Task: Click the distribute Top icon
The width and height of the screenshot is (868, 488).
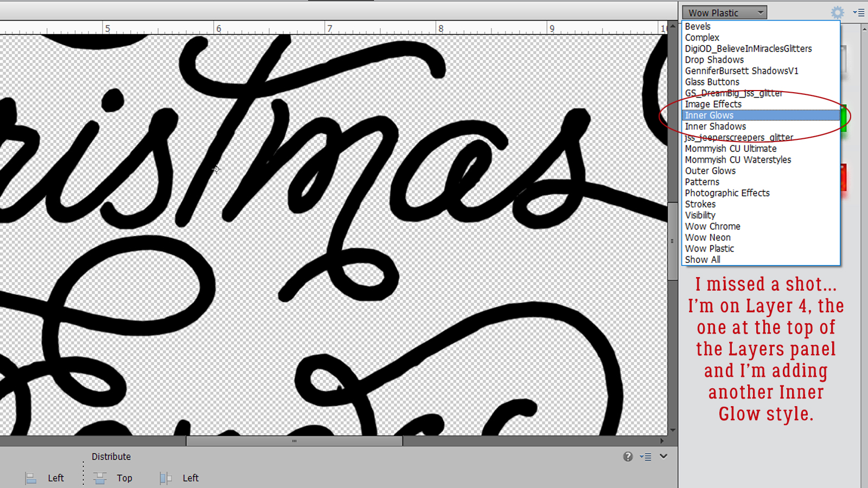Action: click(100, 478)
